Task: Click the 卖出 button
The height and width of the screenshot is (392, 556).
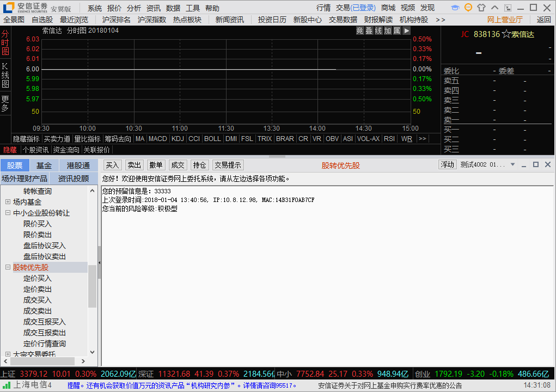Action: [135, 165]
